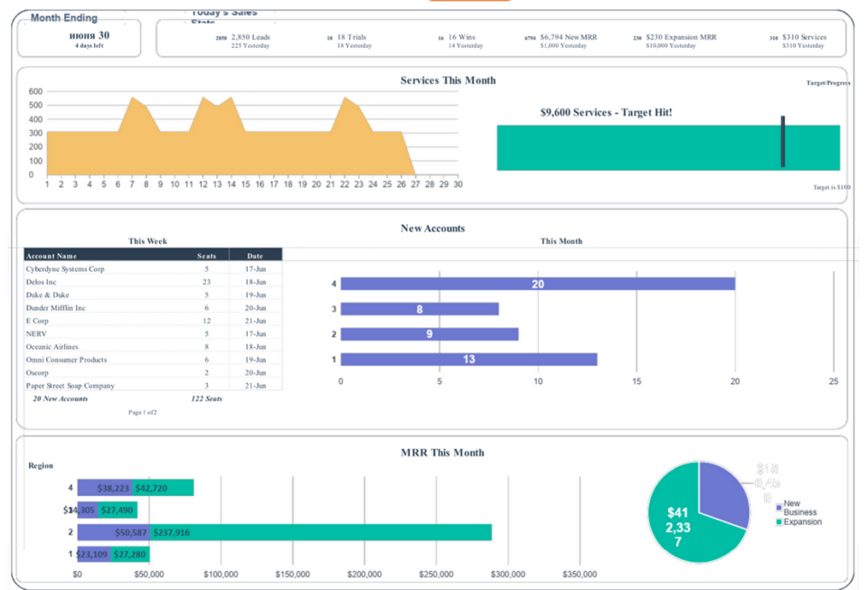Select the $310 Services metric

pos(799,38)
